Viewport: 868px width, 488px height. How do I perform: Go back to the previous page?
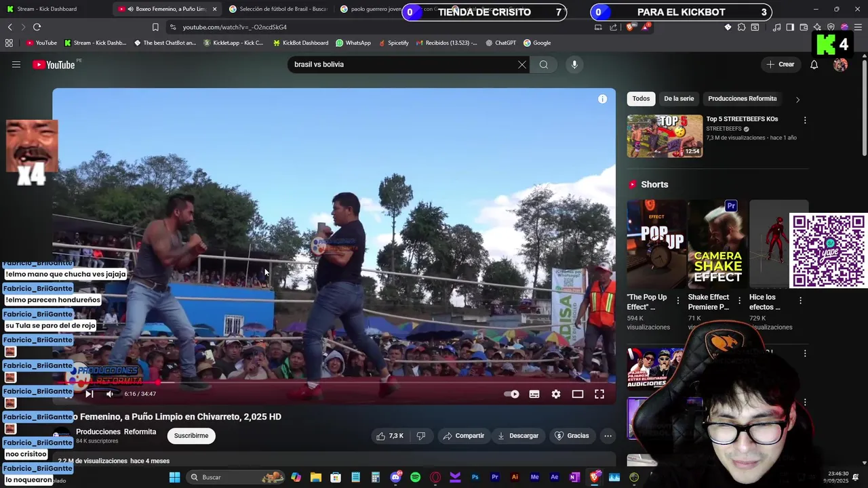pos(9,27)
